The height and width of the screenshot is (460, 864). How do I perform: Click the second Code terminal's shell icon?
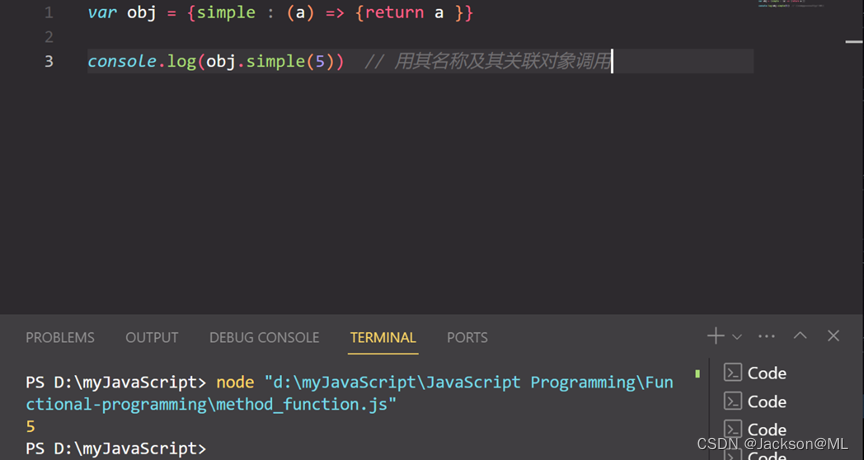733,401
